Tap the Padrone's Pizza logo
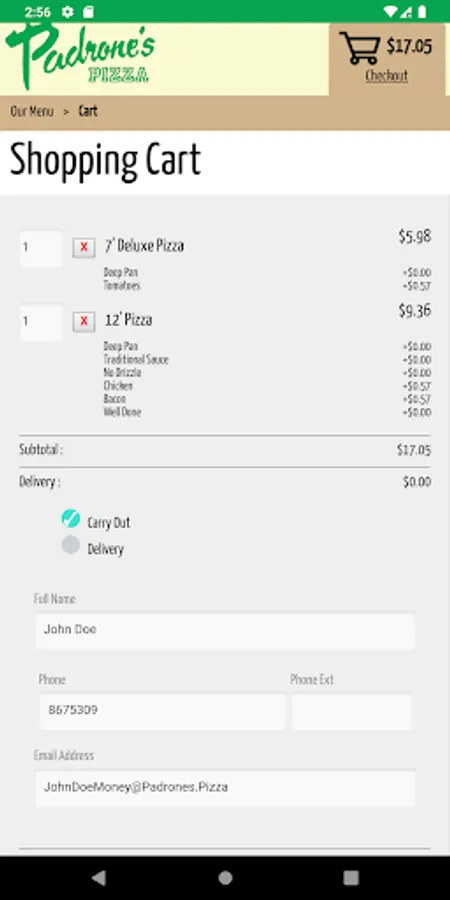 click(79, 56)
